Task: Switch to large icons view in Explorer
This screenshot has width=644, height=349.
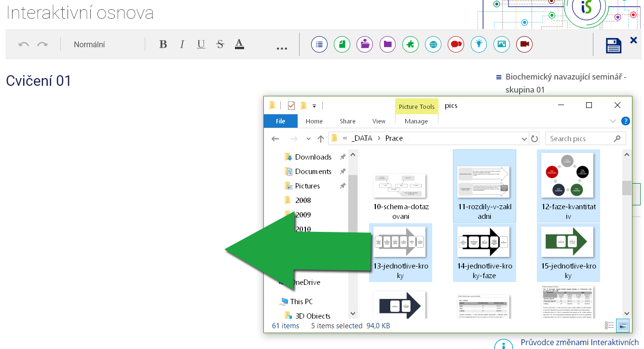Action: tap(623, 326)
